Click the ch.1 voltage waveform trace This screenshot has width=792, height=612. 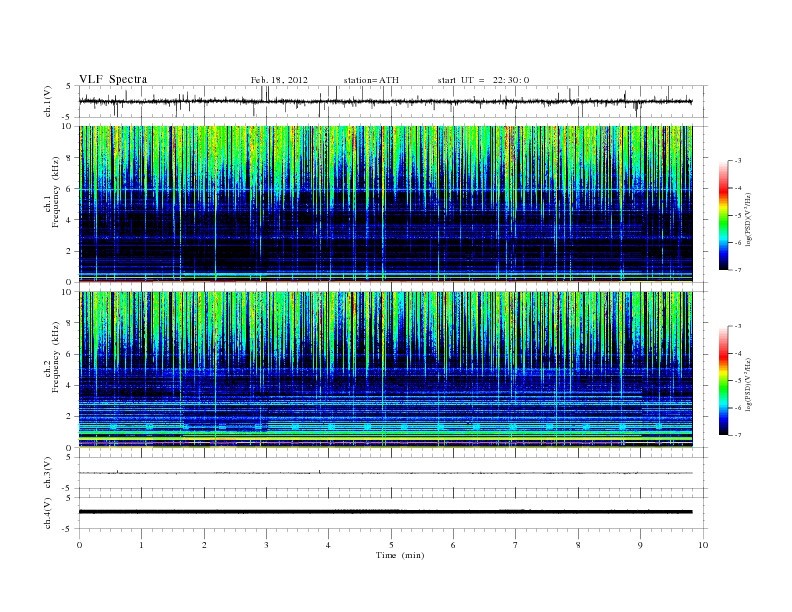coord(385,101)
